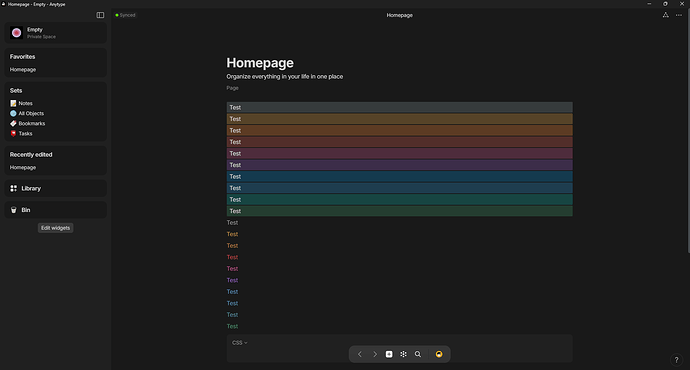Click the grey unhighlighted Test text line

[232, 223]
